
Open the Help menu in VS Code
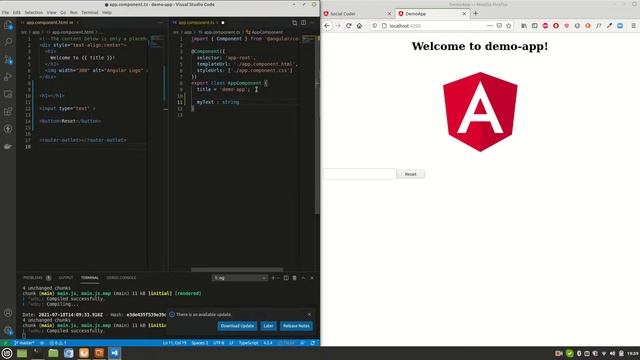click(x=107, y=13)
